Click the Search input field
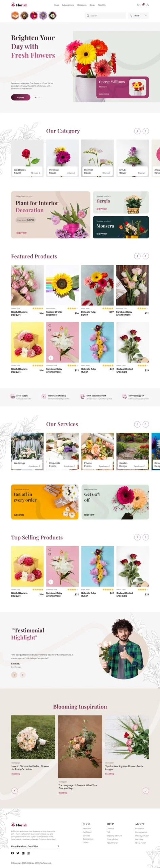Viewport: 160px width, 868px height. pos(105,16)
